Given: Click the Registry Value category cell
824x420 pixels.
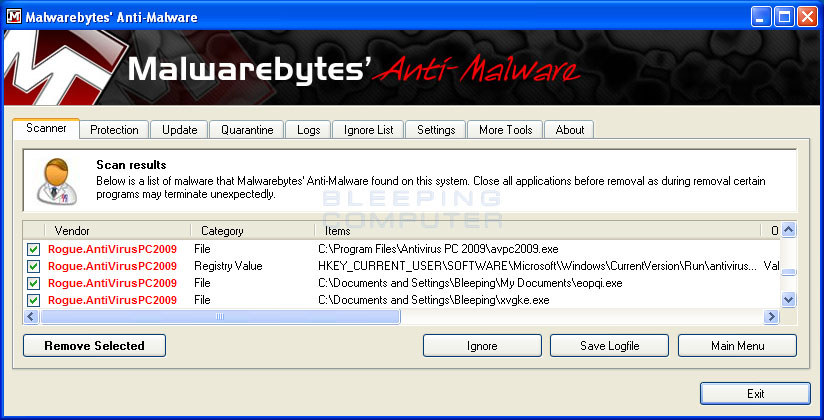Looking at the screenshot, I should [228, 266].
